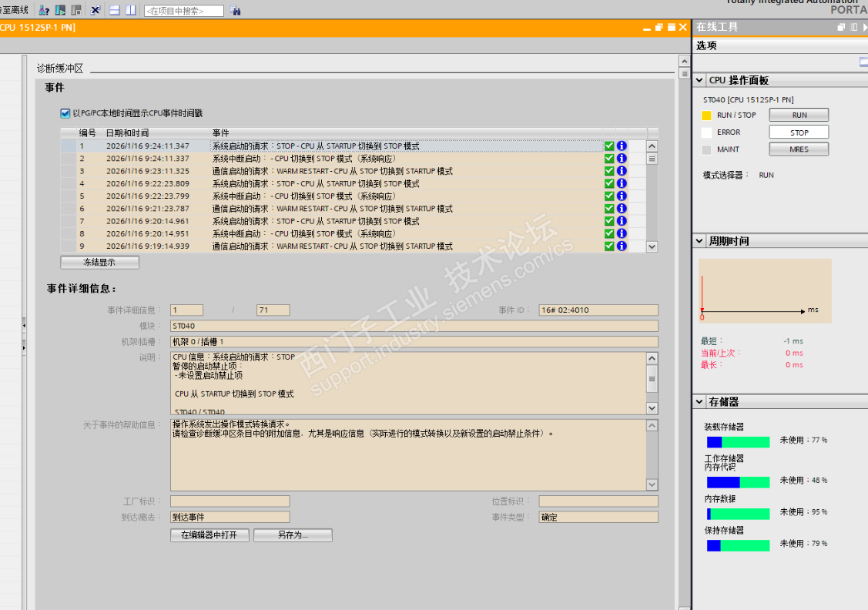Click 说明 box scroll-up arrow

pyautogui.click(x=652, y=358)
